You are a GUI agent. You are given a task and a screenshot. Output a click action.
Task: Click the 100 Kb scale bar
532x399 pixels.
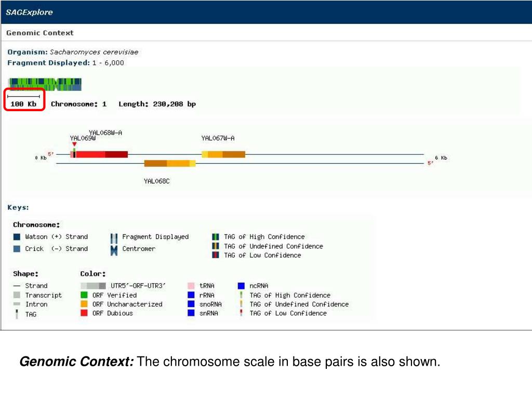(x=23, y=97)
